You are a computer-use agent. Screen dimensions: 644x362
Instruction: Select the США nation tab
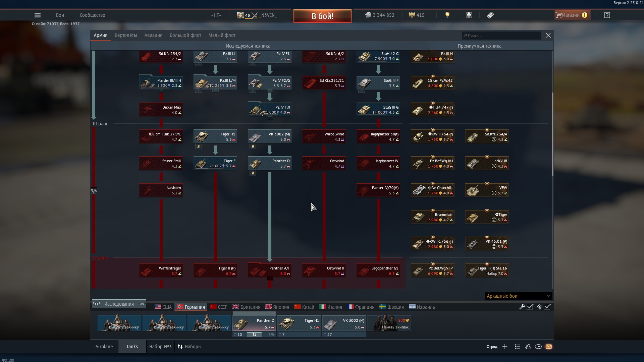tap(163, 307)
